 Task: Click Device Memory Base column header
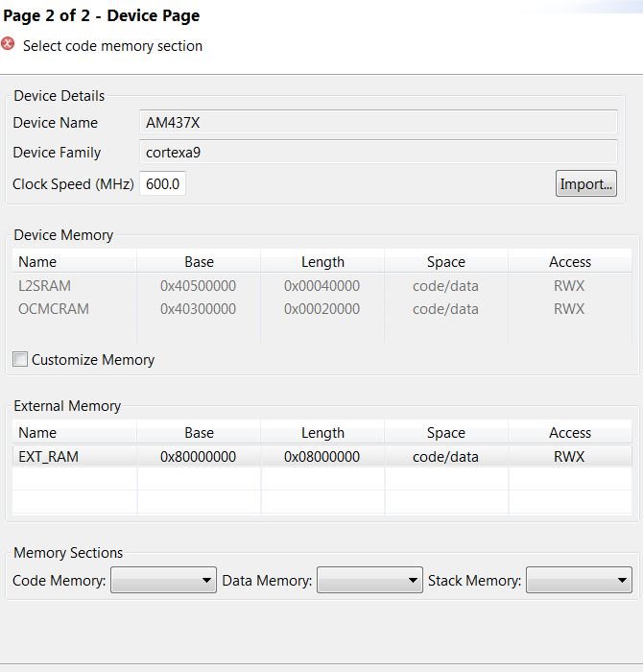(199, 262)
